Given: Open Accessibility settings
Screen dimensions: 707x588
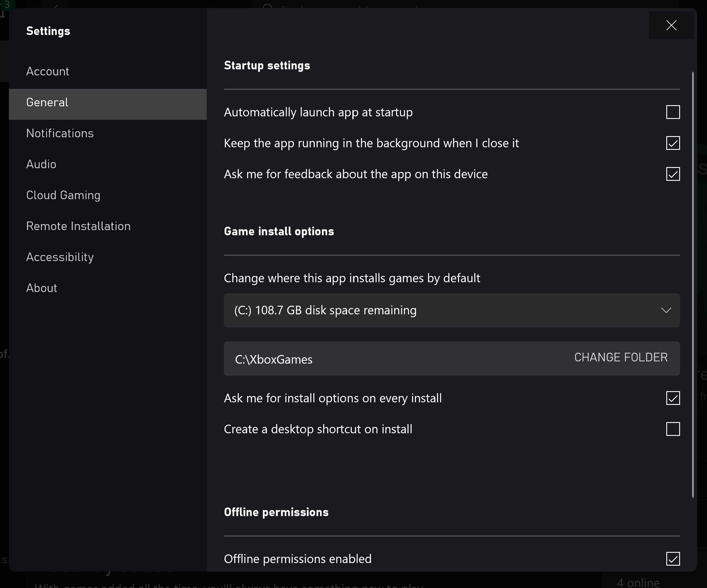Looking at the screenshot, I should pos(60,257).
